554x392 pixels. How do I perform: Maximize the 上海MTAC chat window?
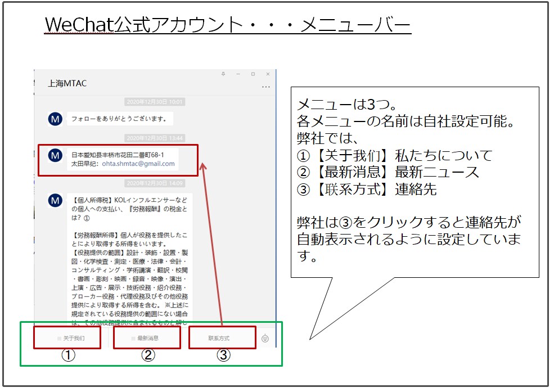pyautogui.click(x=253, y=74)
